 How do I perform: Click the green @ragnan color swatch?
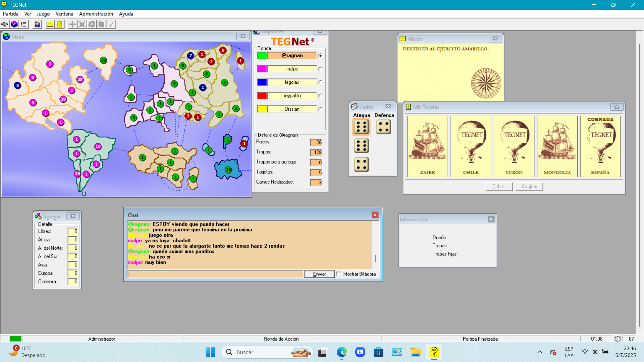click(262, 56)
